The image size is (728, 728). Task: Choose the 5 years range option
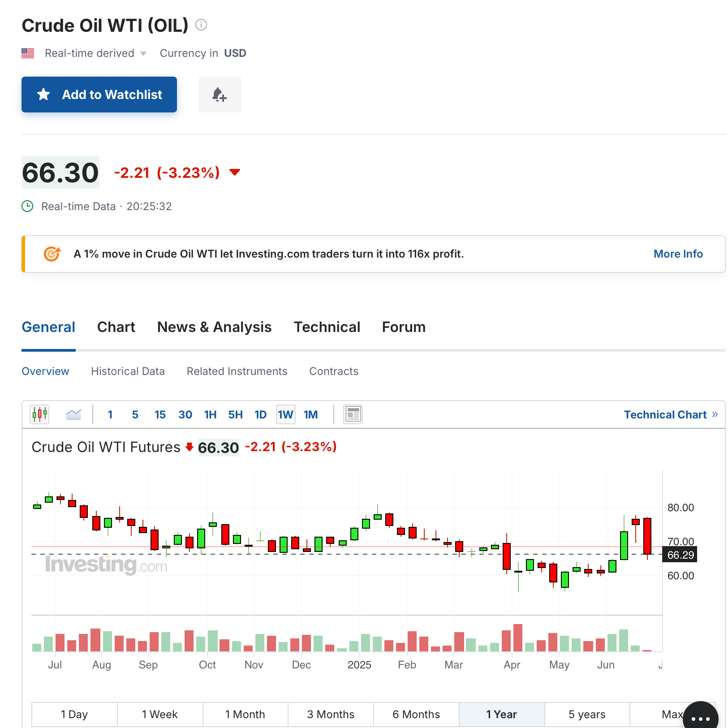click(x=587, y=714)
